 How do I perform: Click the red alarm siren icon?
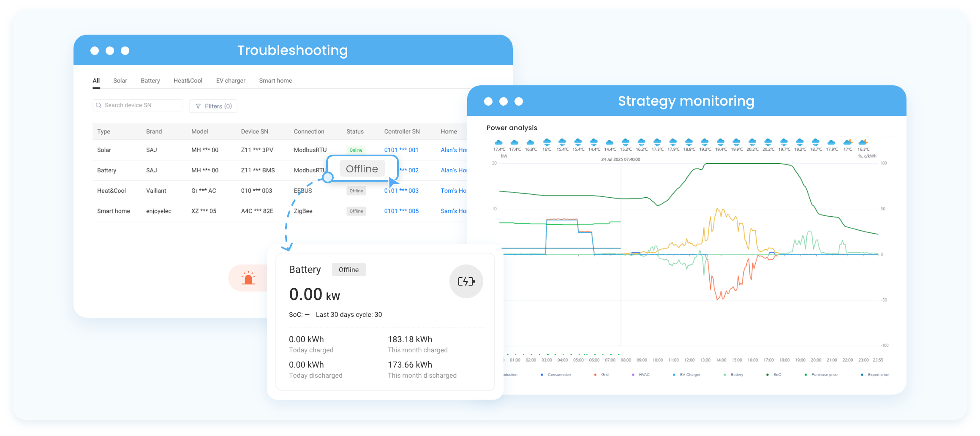[x=248, y=278]
